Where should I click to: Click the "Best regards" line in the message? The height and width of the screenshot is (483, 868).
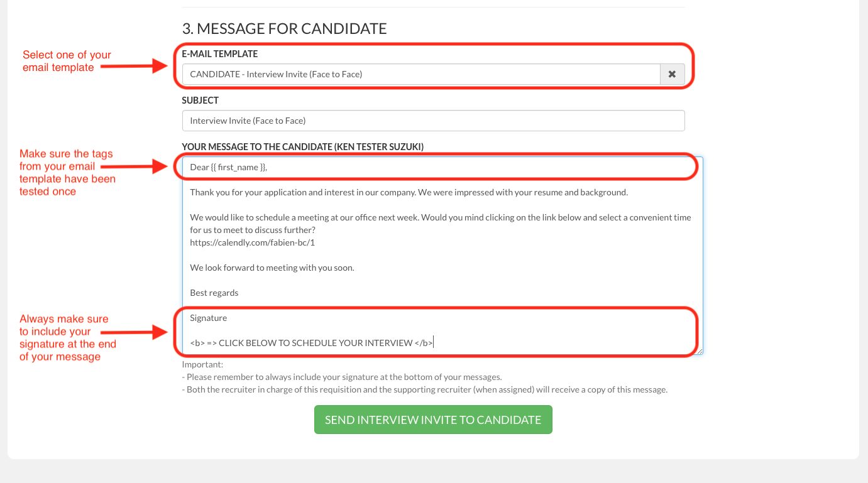[214, 293]
